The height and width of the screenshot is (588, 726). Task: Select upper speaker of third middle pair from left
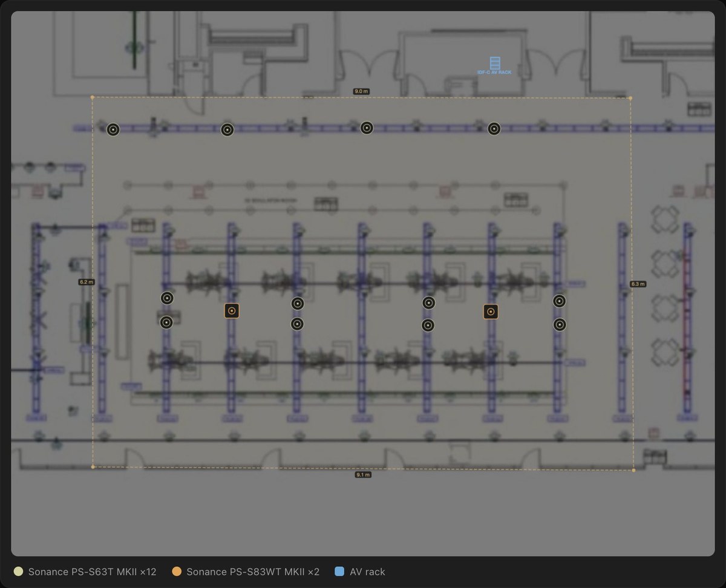point(428,303)
